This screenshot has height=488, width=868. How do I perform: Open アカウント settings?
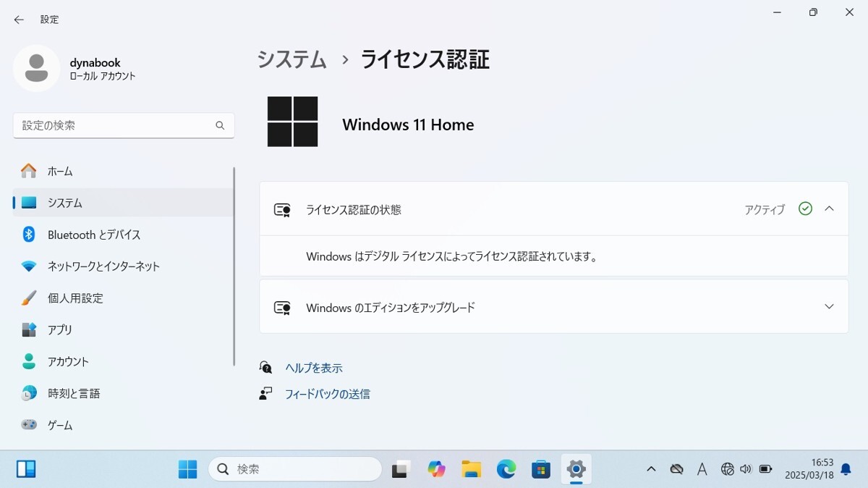[x=123, y=361]
